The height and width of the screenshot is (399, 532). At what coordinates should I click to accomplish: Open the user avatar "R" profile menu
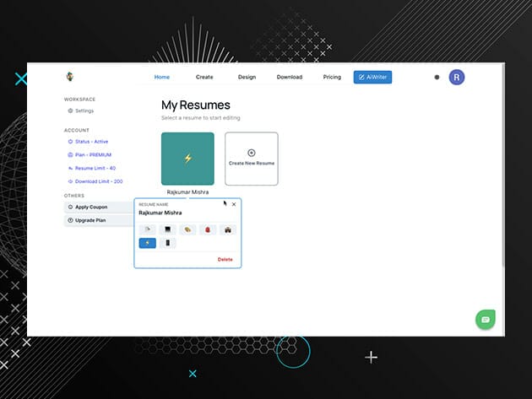pos(457,77)
